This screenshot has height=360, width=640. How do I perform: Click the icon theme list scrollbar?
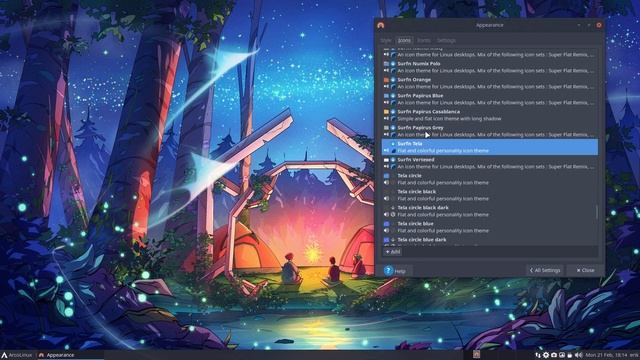click(597, 212)
